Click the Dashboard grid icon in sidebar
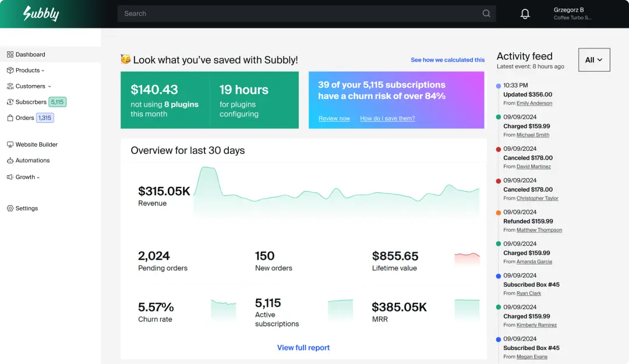The height and width of the screenshot is (364, 629). coord(10,54)
